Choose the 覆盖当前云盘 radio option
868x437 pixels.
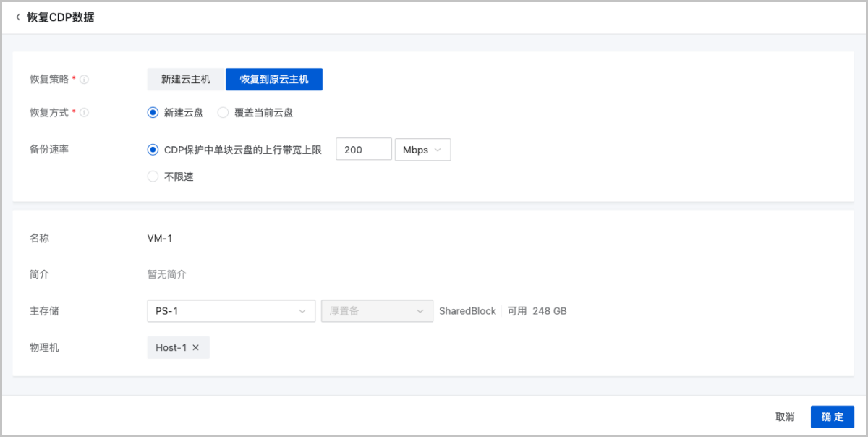[223, 113]
